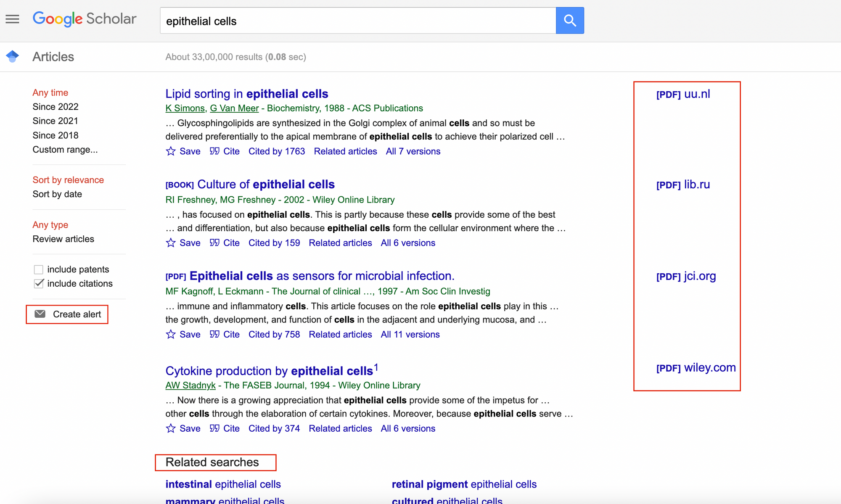Screen dimensions: 841x504
Task: Open Custom range date filter
Action: click(x=65, y=150)
